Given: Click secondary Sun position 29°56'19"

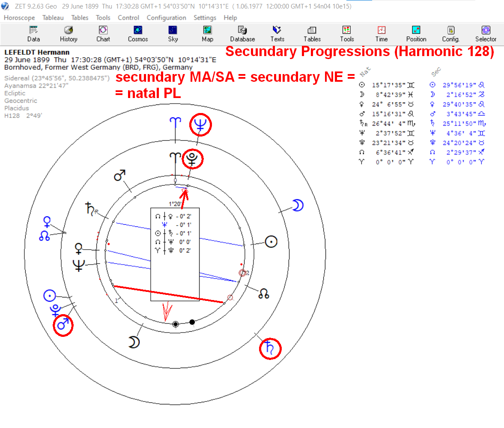Looking at the screenshot, I should tap(459, 85).
